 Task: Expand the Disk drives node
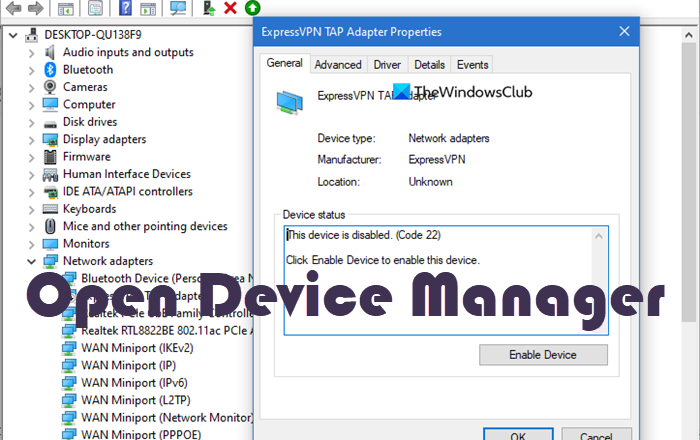[31, 123]
